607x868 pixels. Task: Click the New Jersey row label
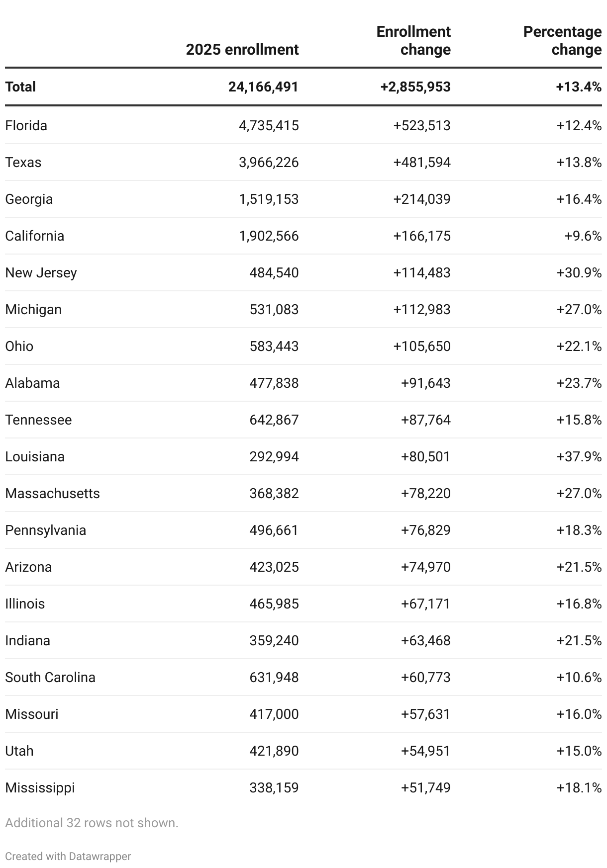point(41,272)
